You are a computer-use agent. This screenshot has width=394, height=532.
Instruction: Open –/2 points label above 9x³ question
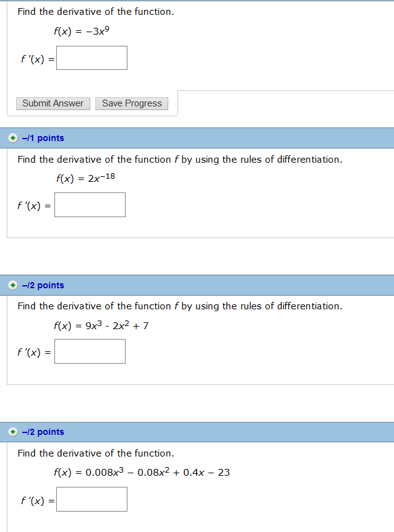pyautogui.click(x=43, y=285)
